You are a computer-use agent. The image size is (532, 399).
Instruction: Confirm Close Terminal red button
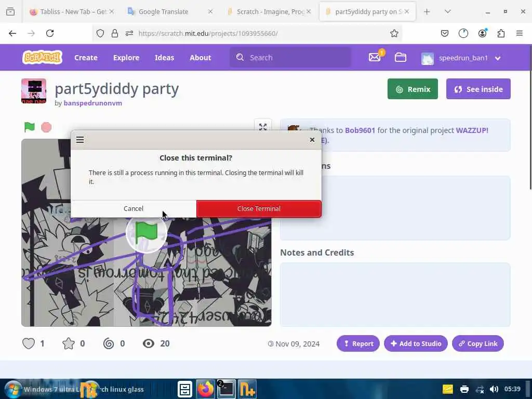259,209
